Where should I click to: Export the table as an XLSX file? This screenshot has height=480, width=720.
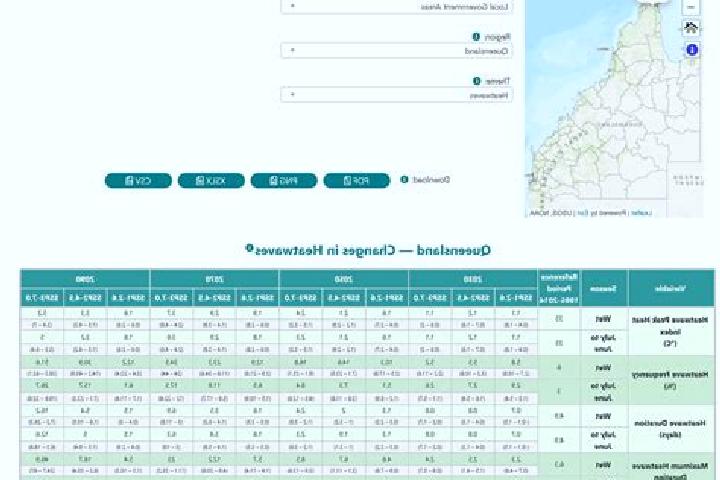211,181
